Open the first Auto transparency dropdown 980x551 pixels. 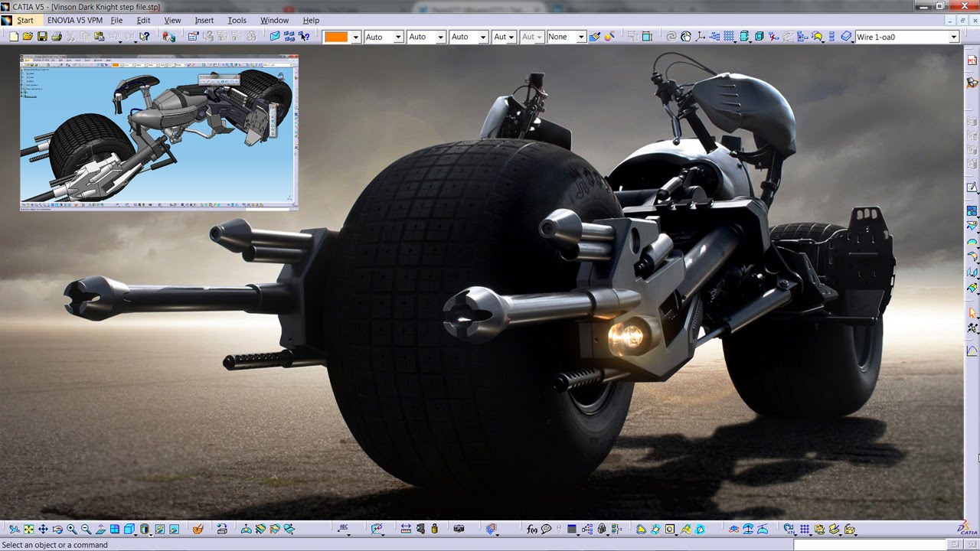[398, 37]
